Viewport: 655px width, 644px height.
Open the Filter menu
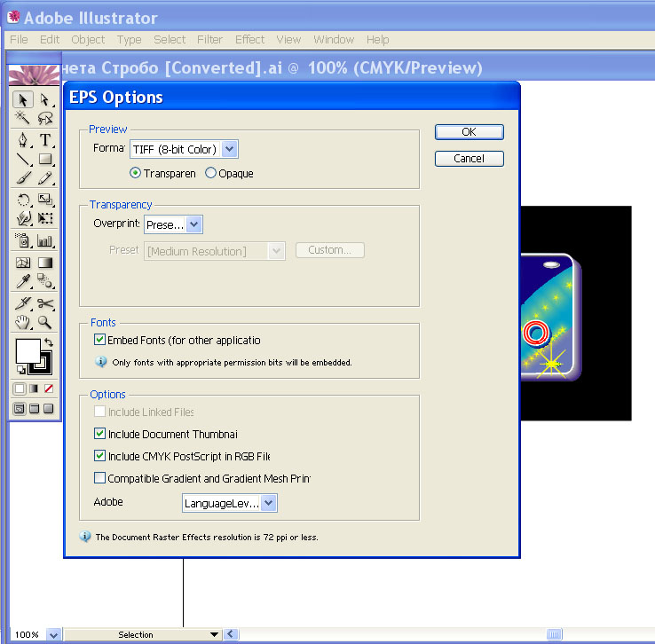coord(209,40)
